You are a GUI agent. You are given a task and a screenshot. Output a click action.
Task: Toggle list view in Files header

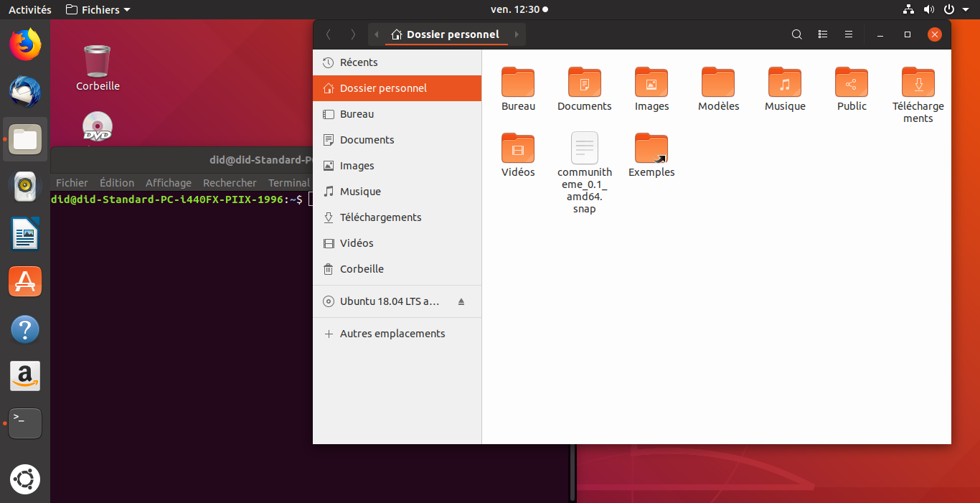pos(823,34)
